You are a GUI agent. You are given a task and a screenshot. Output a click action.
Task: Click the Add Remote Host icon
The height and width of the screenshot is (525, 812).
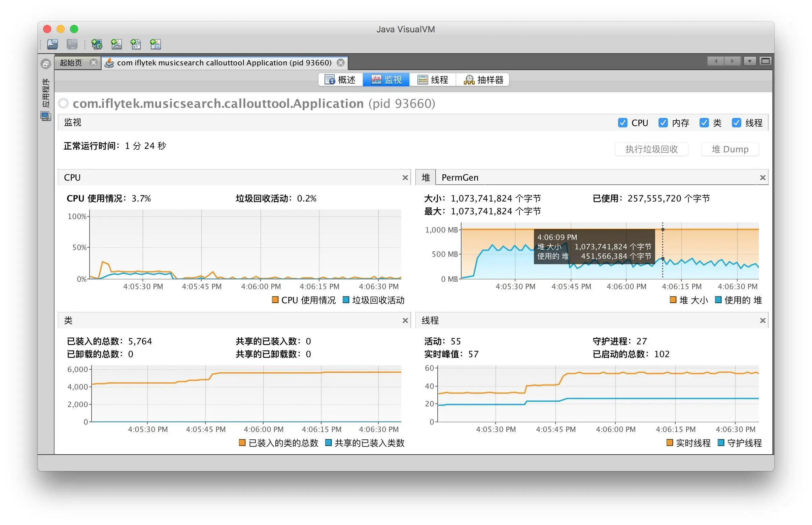point(97,44)
